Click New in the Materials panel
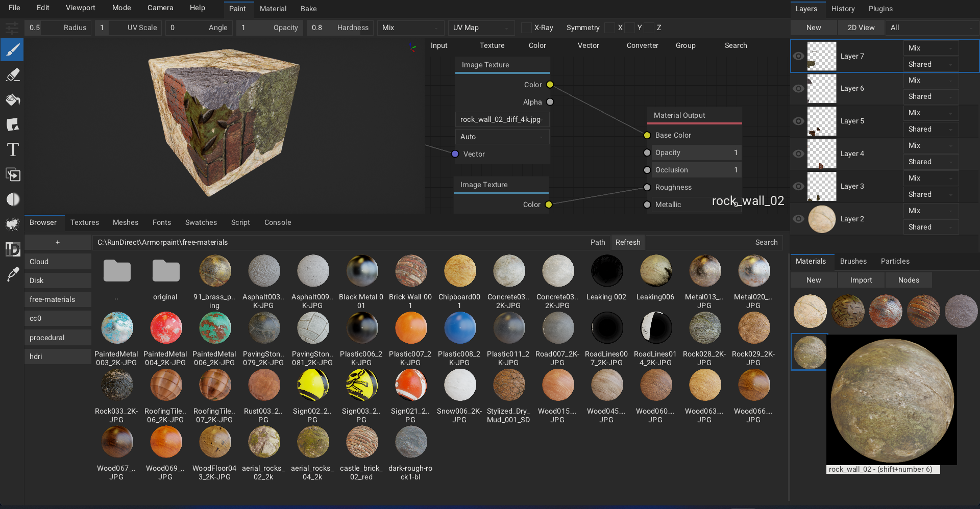Screen dimensions: 980x509 point(813,279)
